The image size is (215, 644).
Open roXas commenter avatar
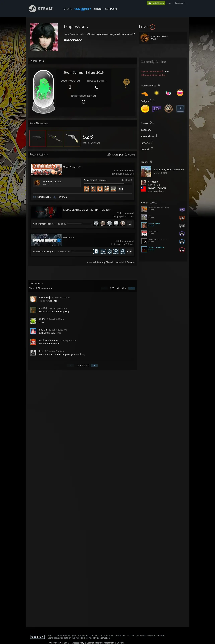[33, 321]
